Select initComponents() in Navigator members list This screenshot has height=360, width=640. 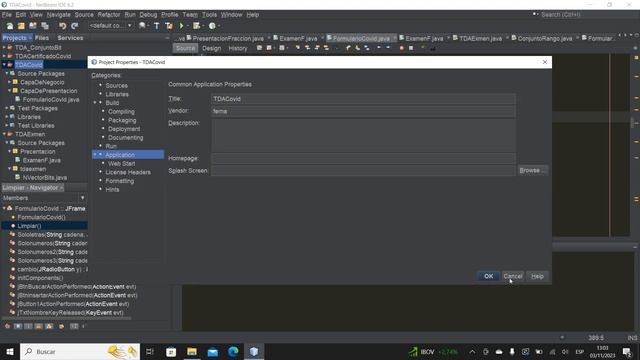coord(40,278)
